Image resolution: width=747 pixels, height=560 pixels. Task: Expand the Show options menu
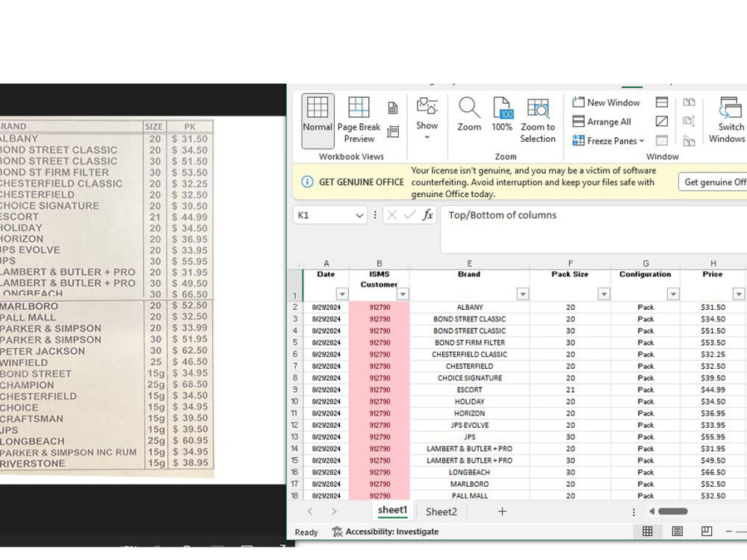[x=427, y=119]
